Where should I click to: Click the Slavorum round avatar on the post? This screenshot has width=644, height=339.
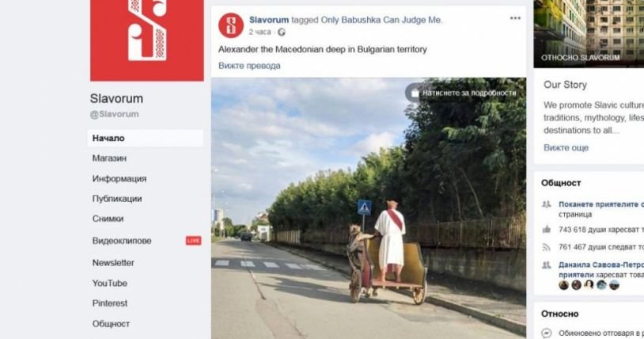[x=231, y=25]
